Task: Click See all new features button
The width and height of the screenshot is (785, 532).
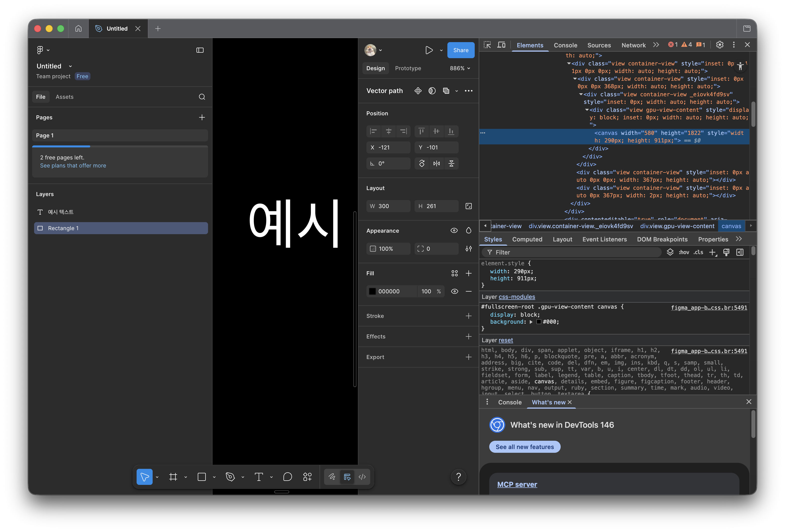Action: (x=525, y=447)
